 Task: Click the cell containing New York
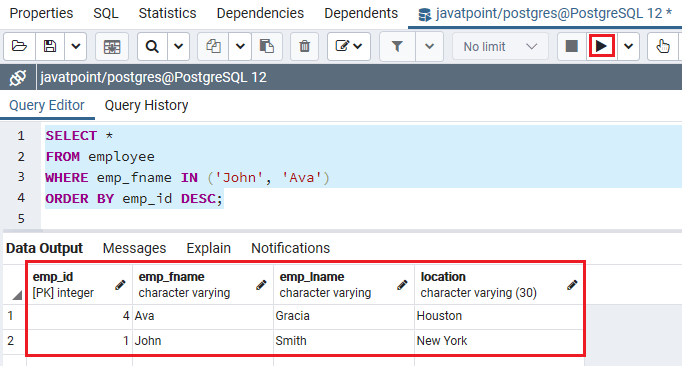[499, 341]
